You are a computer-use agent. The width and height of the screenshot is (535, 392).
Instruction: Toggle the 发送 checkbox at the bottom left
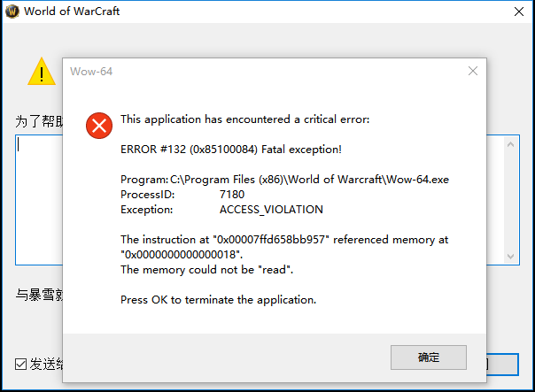point(20,364)
